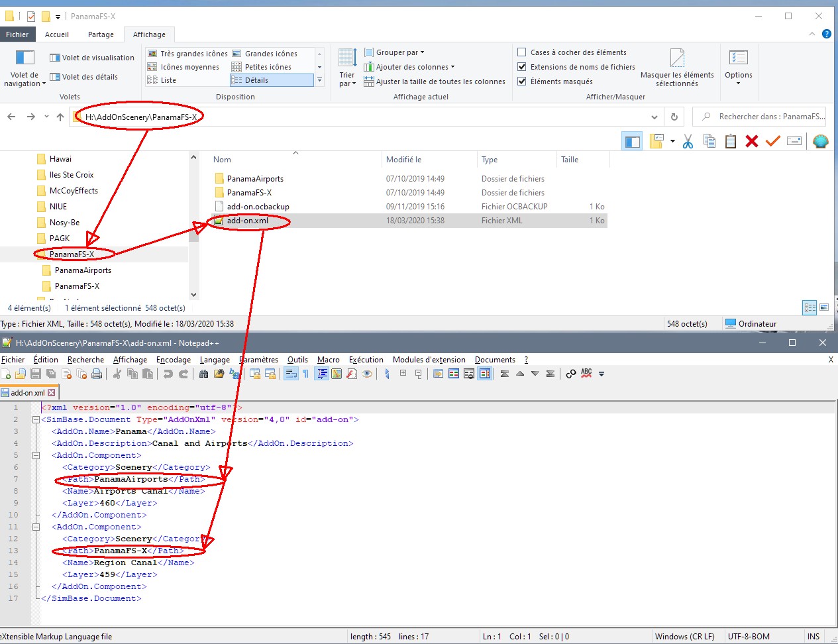Select the McCoyEffects folder in navigation tree
This screenshot has width=838, height=644.
74,191
